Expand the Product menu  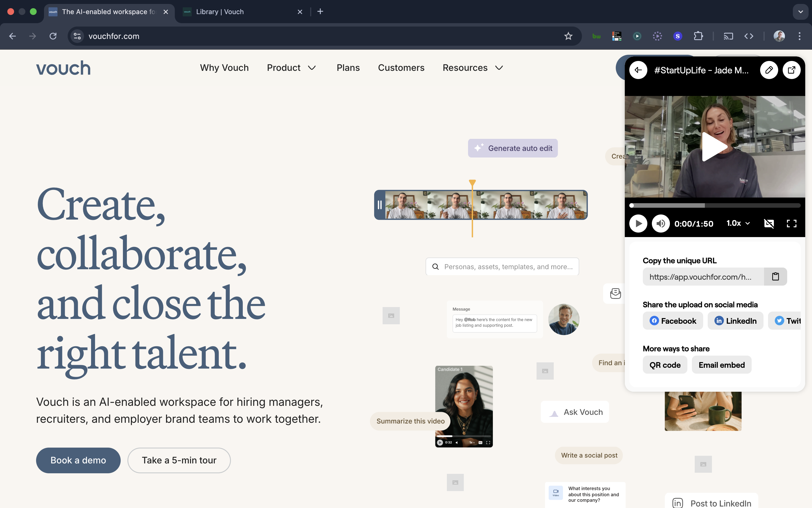pos(292,68)
